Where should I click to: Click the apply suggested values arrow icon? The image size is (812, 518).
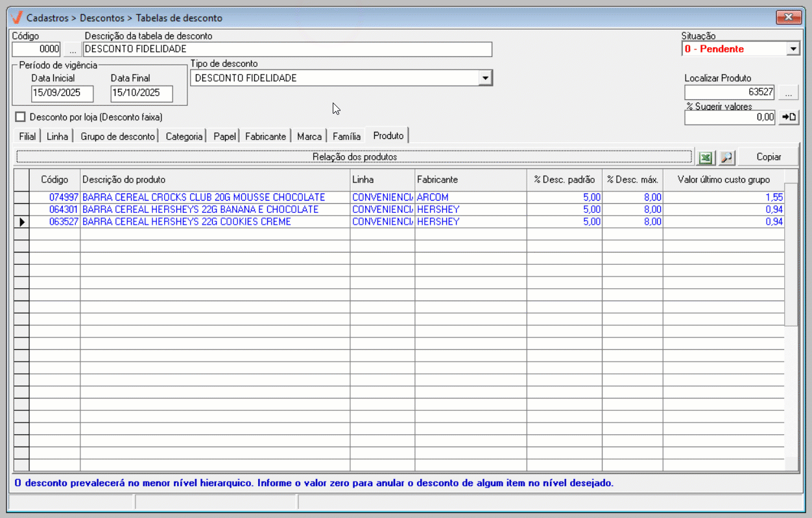click(x=789, y=117)
